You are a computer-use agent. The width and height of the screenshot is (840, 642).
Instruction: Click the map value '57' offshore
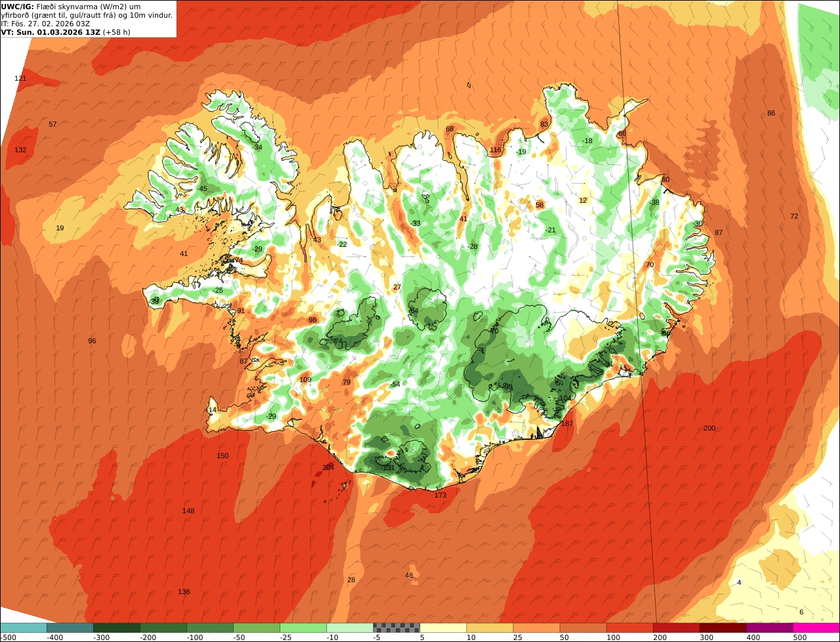click(52, 124)
